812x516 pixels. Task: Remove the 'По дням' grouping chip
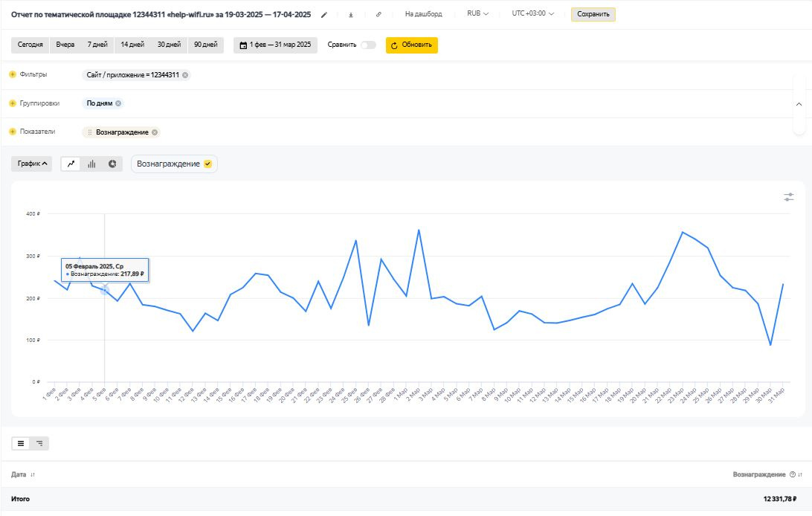coord(118,103)
